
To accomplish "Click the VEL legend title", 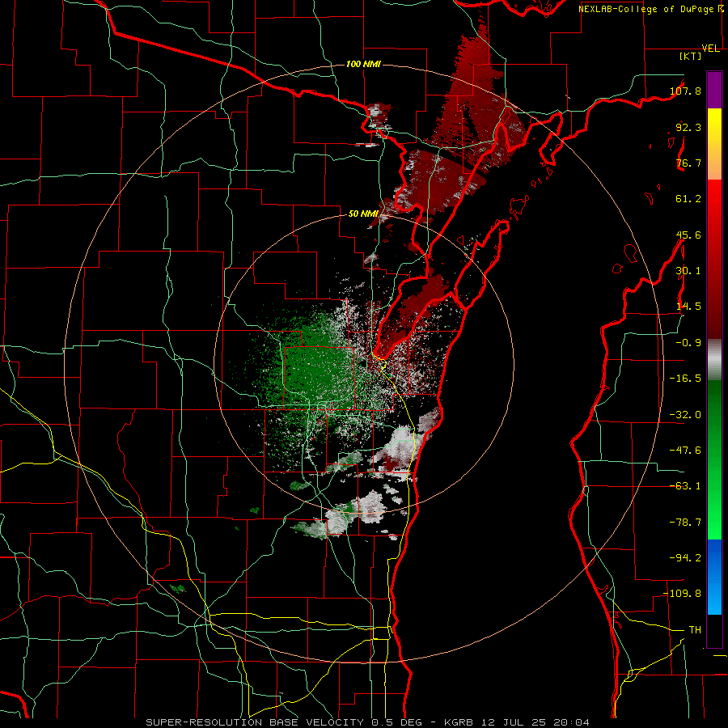I will tap(711, 49).
